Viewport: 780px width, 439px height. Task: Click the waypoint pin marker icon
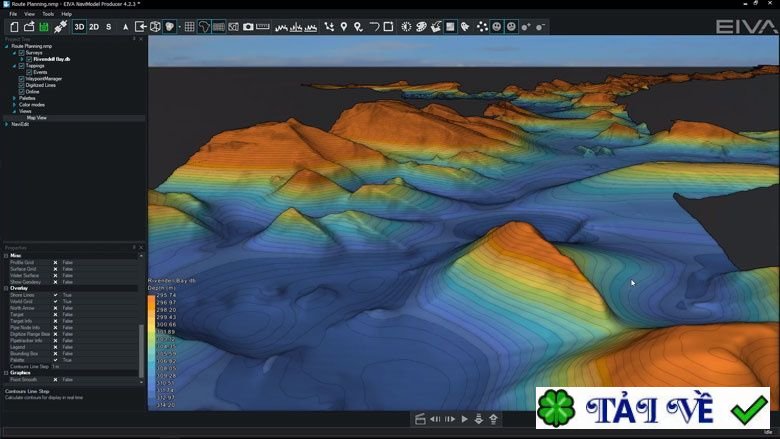click(344, 27)
